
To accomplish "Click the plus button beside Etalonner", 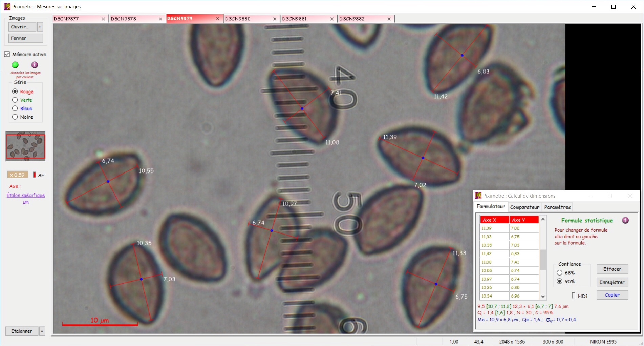I will click(42, 331).
